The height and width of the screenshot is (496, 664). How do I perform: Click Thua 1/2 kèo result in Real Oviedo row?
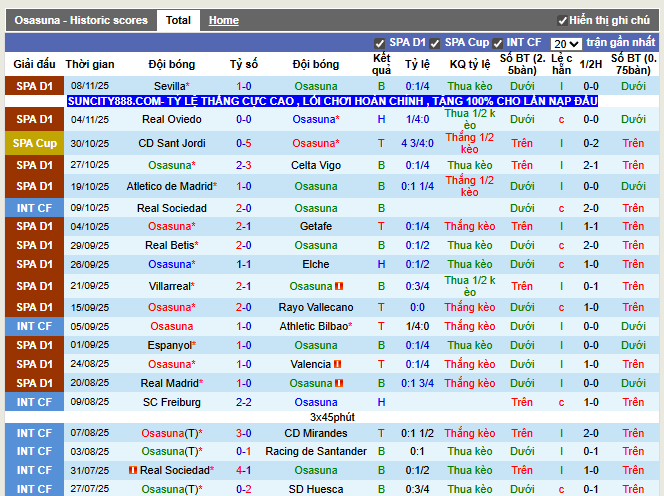click(470, 119)
